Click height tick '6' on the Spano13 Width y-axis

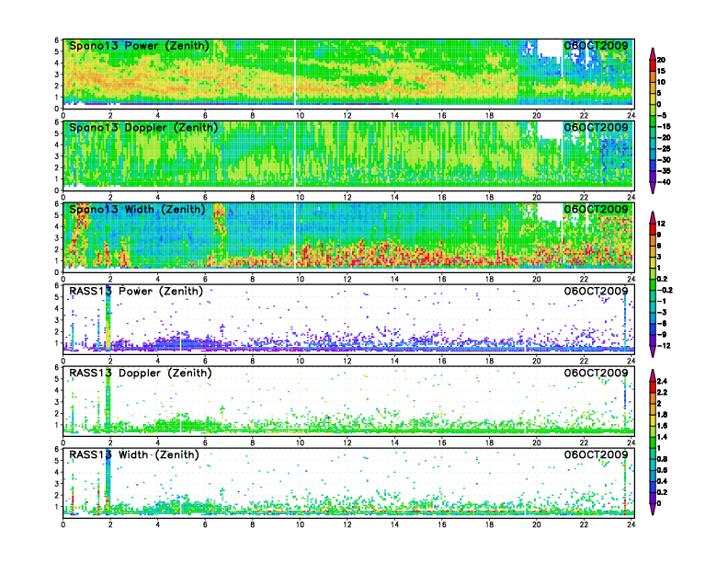(x=57, y=204)
